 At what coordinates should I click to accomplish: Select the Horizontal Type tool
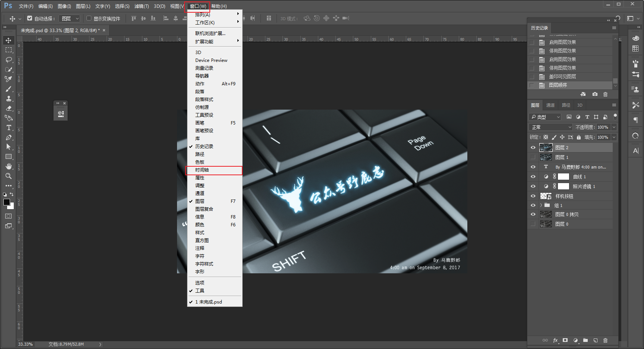coord(9,128)
